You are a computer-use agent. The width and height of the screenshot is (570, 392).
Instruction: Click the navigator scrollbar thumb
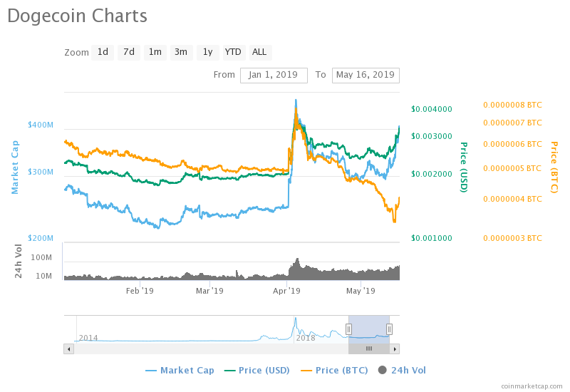369,349
